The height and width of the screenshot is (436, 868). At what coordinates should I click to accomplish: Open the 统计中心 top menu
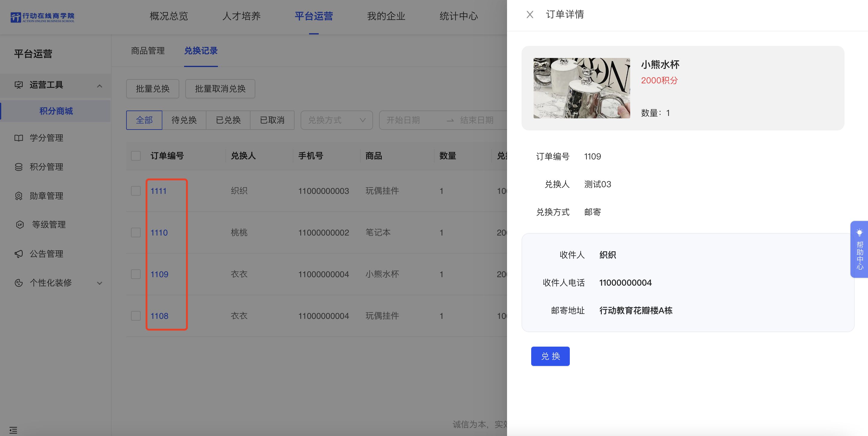(459, 16)
